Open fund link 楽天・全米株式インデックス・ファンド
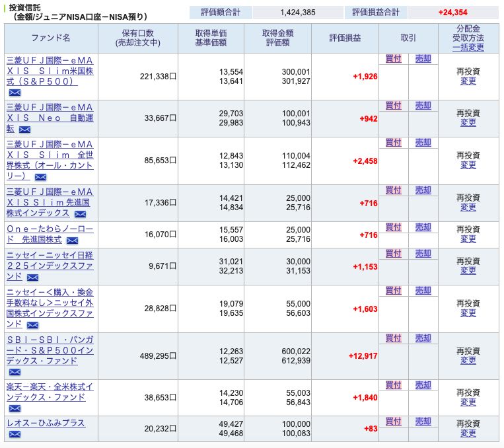Screen dimensions: 504x448 click(50, 392)
